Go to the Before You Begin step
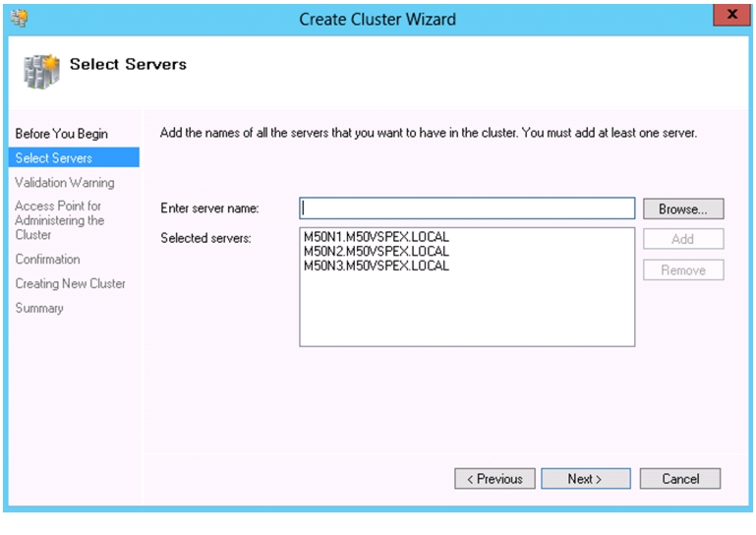This screenshot has height=535, width=756. click(x=61, y=134)
